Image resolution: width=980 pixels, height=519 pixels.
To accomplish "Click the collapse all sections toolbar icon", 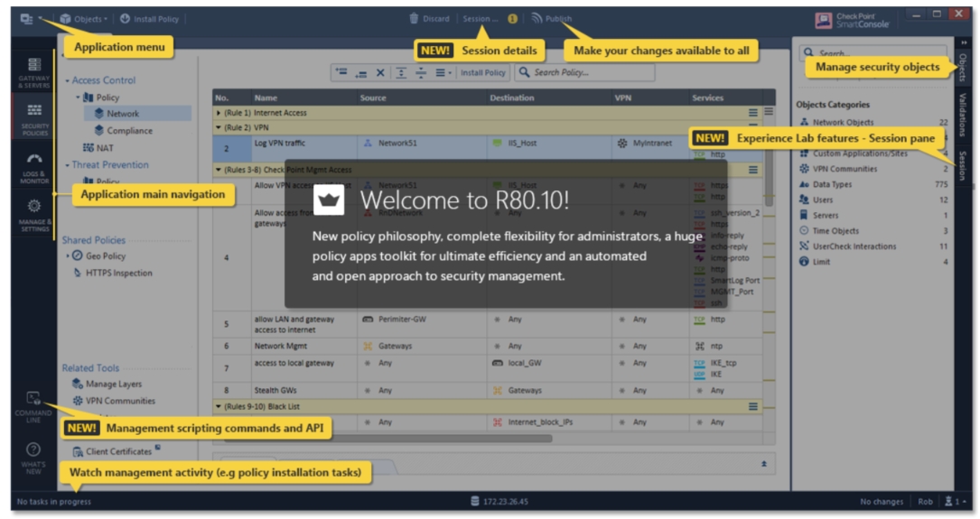I will pos(421,72).
